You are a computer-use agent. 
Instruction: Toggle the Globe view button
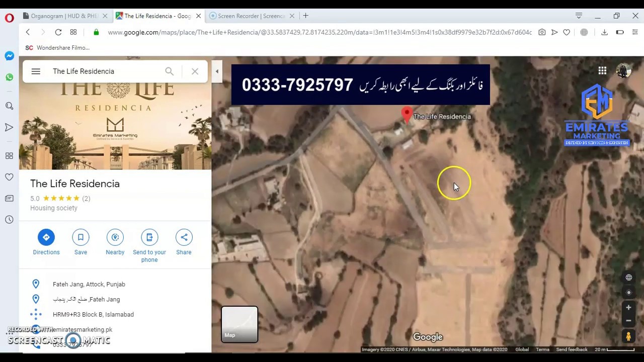[628, 278]
